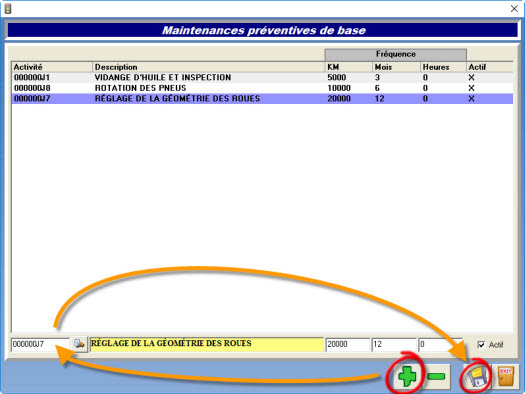
Task: Open activity lookup icon beside code field
Action: [x=79, y=344]
